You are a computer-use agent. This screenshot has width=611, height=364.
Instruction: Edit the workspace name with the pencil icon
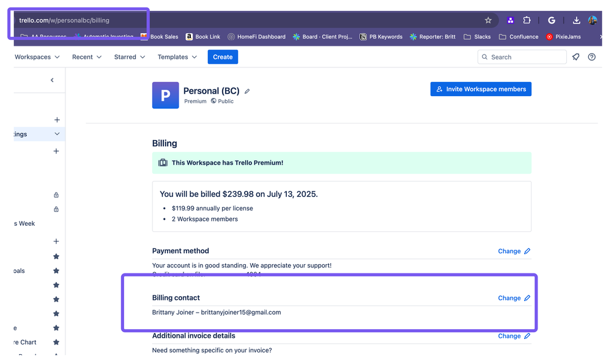pyautogui.click(x=247, y=91)
